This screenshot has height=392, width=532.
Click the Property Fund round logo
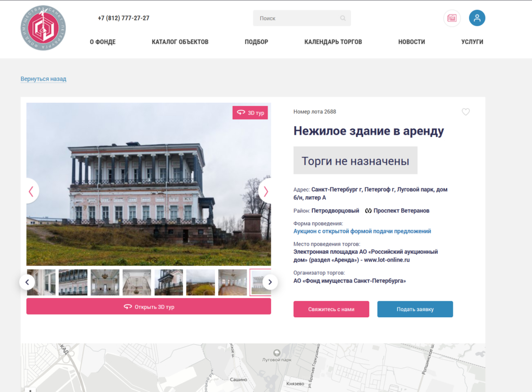click(43, 28)
